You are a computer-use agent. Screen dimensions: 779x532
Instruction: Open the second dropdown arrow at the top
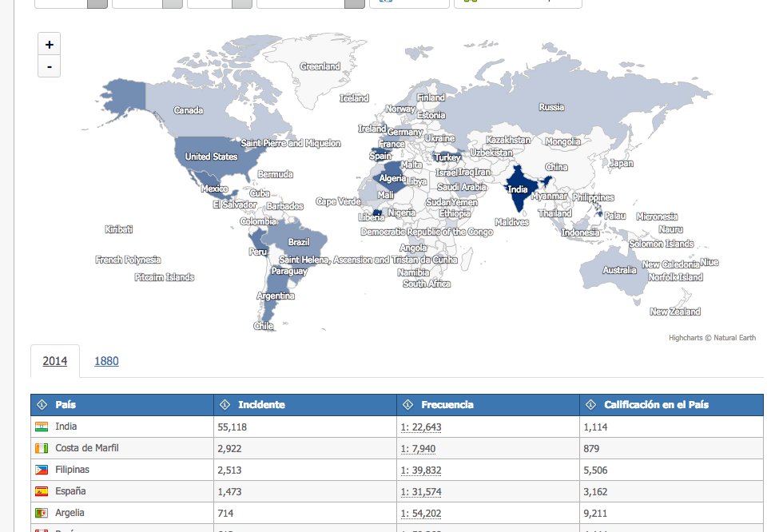[x=173, y=4]
